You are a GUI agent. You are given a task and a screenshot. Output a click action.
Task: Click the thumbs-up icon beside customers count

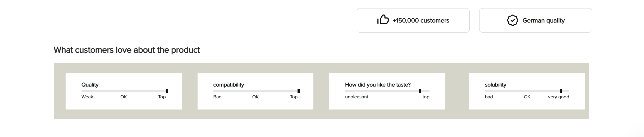[383, 20]
